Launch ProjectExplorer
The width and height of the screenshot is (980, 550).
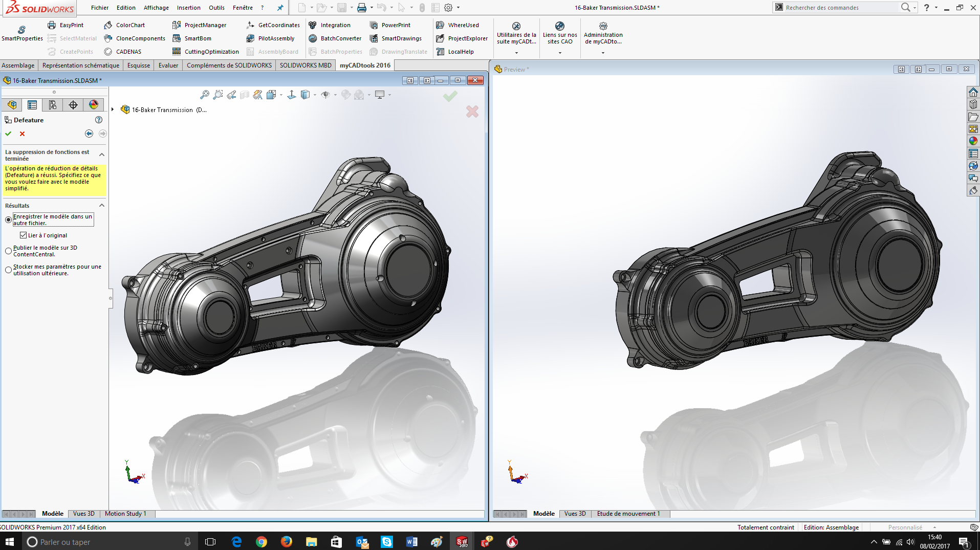462,38
